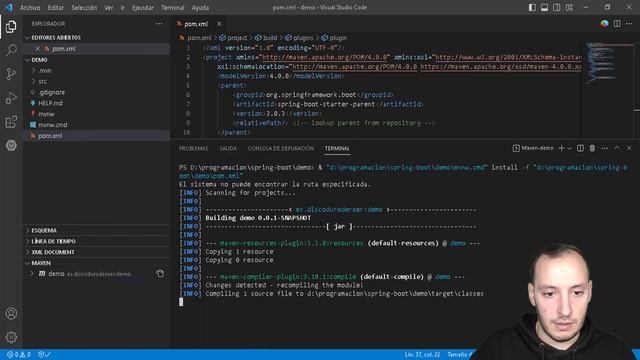
Task: Open Explorer panel more actions menu
Action: click(159, 24)
